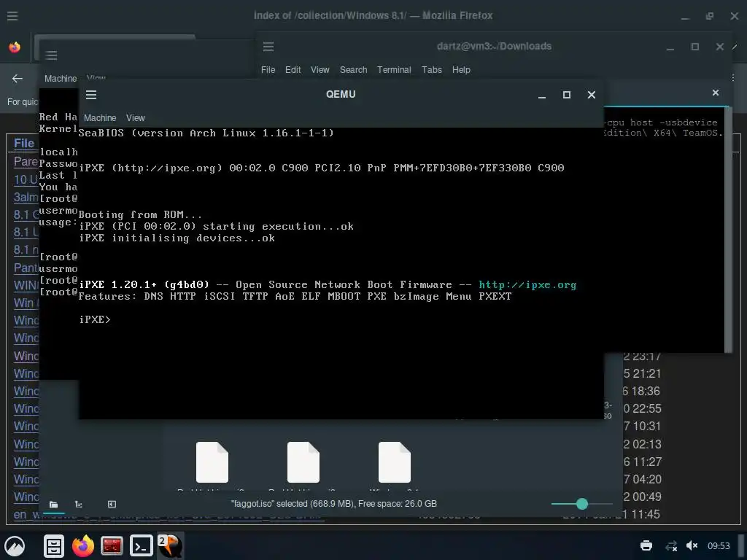The height and width of the screenshot is (560, 747).
Task: Close the terminal tab with the x
Action: click(715, 93)
